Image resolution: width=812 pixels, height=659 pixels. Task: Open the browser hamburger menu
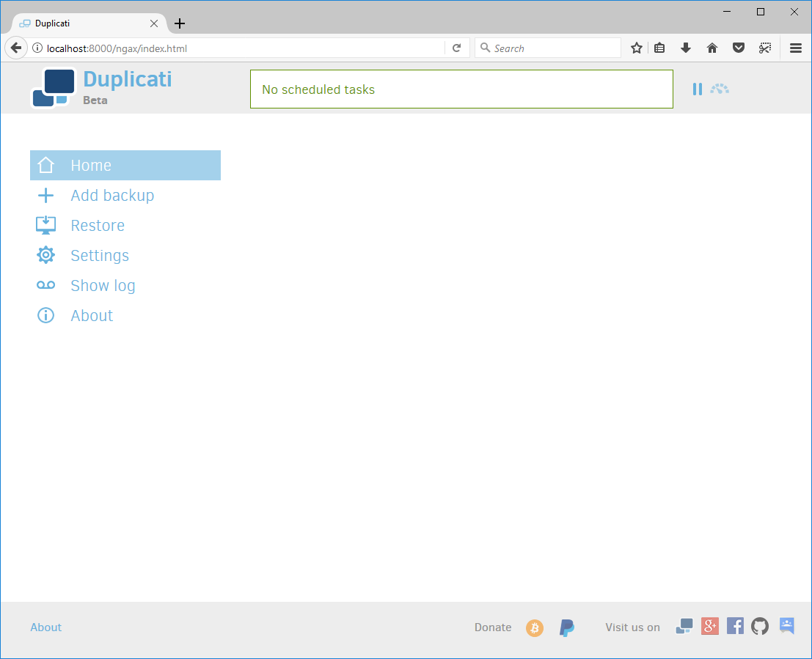pyautogui.click(x=796, y=48)
